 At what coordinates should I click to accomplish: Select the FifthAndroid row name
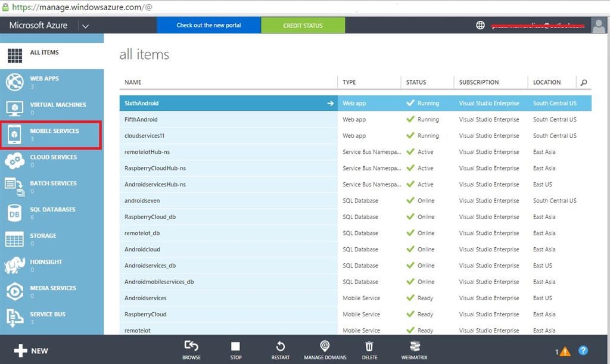(x=141, y=119)
